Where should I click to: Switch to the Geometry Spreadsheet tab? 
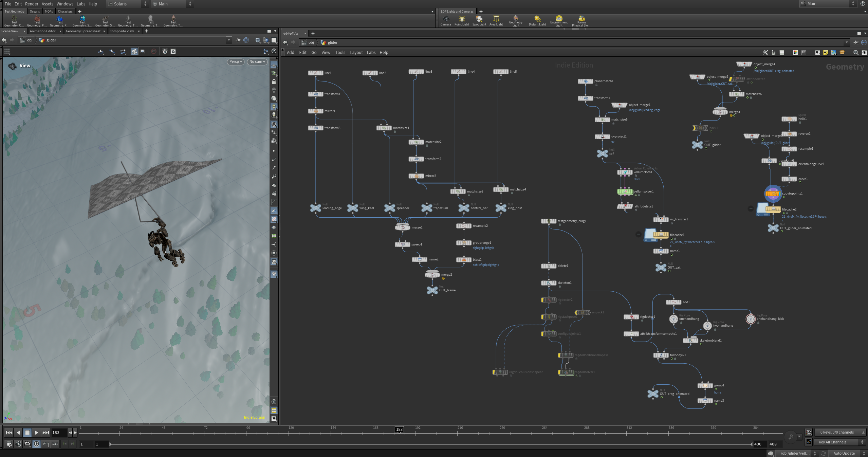point(83,31)
